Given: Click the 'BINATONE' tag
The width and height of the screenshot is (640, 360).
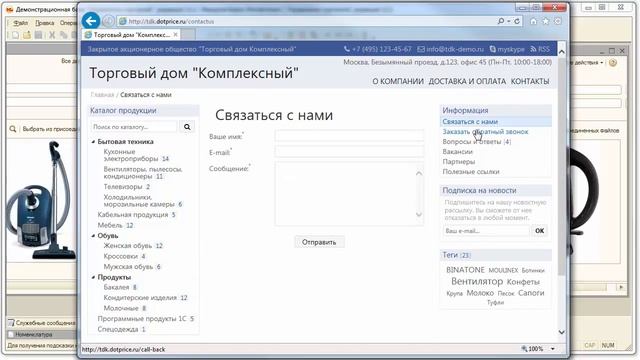Looking at the screenshot, I should click(x=465, y=270).
